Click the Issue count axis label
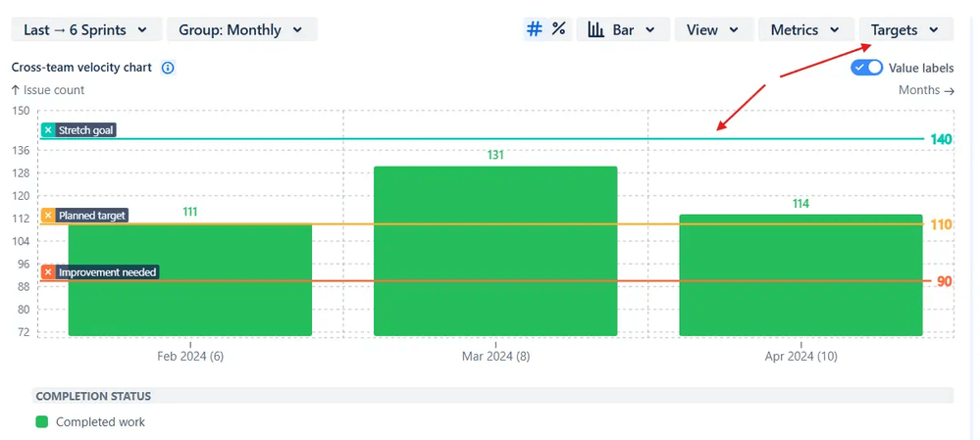The height and width of the screenshot is (440, 980). (54, 90)
